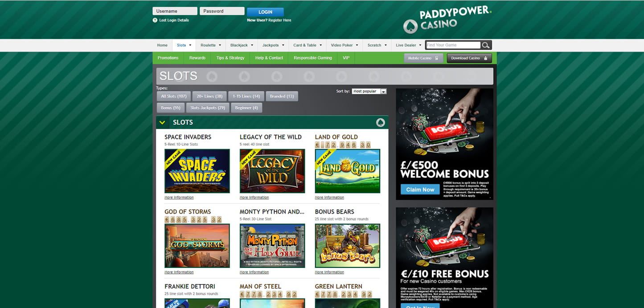Click the £/€500 Welcome Bonus banner image

[x=445, y=144]
